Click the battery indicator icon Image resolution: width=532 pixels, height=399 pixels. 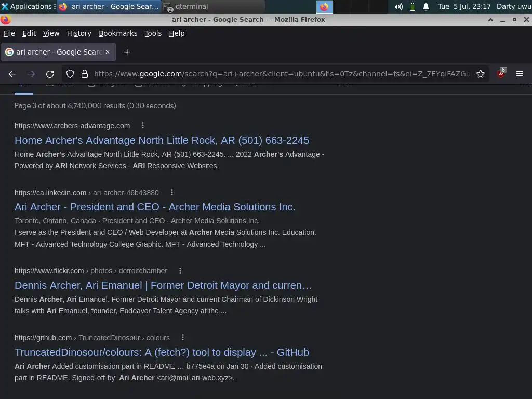[412, 7]
